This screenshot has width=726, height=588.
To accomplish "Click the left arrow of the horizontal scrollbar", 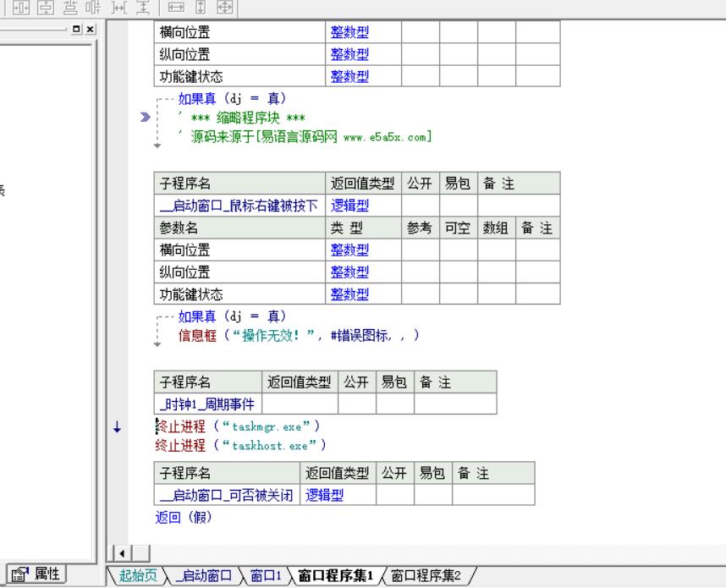I will (x=122, y=553).
